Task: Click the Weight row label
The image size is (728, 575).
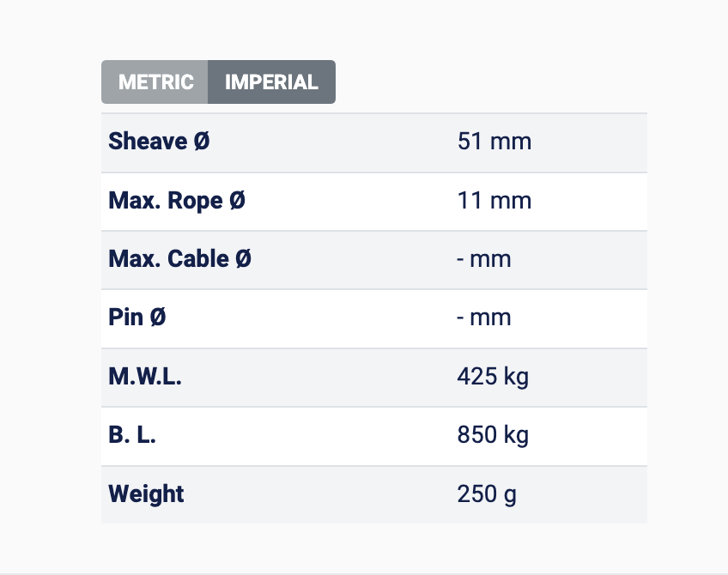Action: click(x=146, y=494)
